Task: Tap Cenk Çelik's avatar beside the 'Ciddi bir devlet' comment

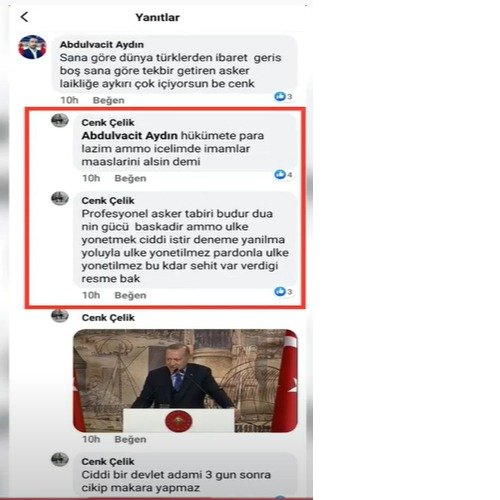Action: pos(60,459)
